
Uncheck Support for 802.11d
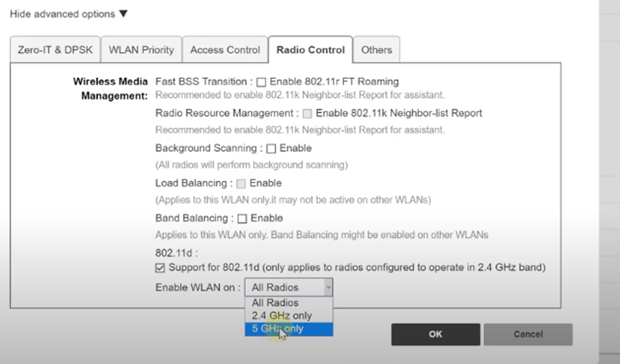pos(161,267)
